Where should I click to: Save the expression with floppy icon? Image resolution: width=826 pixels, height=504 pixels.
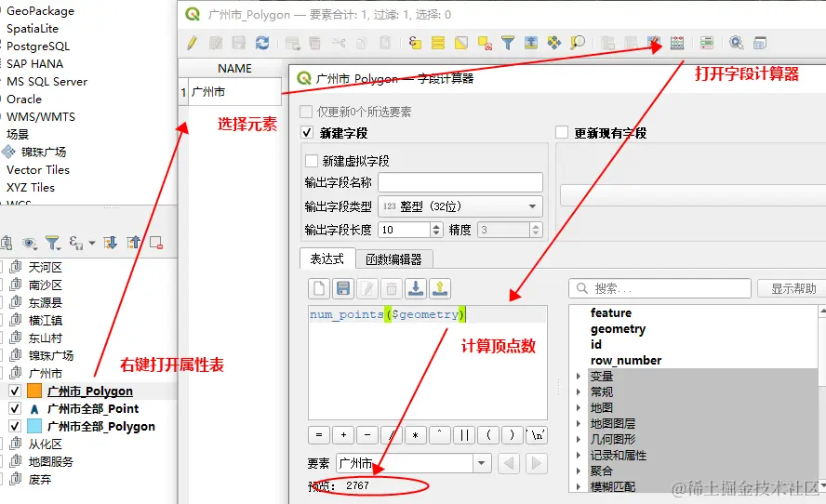point(343,288)
